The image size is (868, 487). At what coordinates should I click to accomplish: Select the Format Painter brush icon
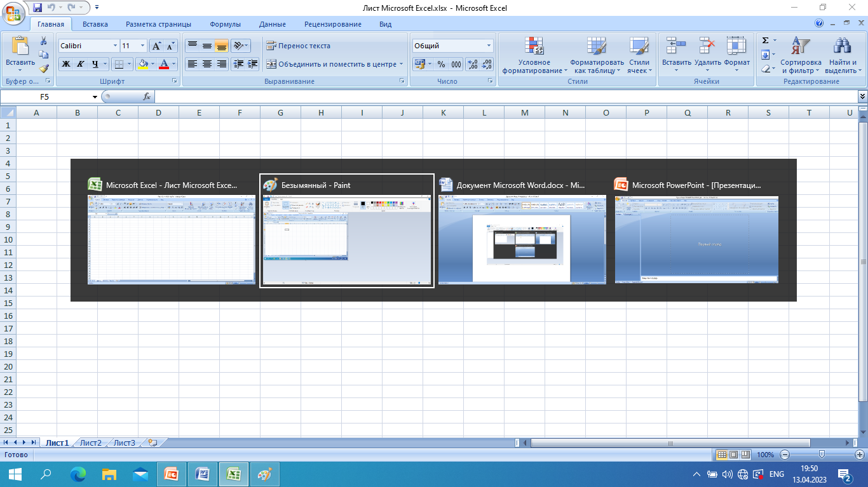pyautogui.click(x=44, y=69)
